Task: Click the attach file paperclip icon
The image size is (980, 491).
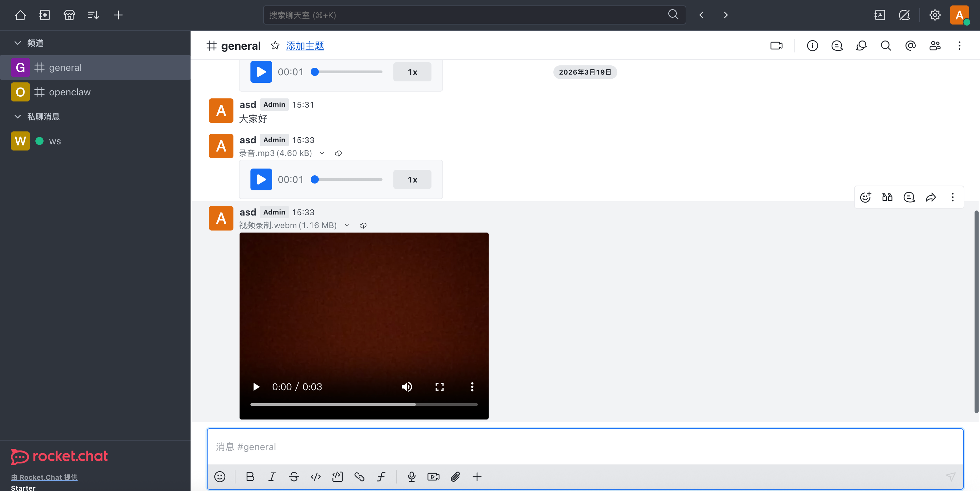Action: click(455, 477)
